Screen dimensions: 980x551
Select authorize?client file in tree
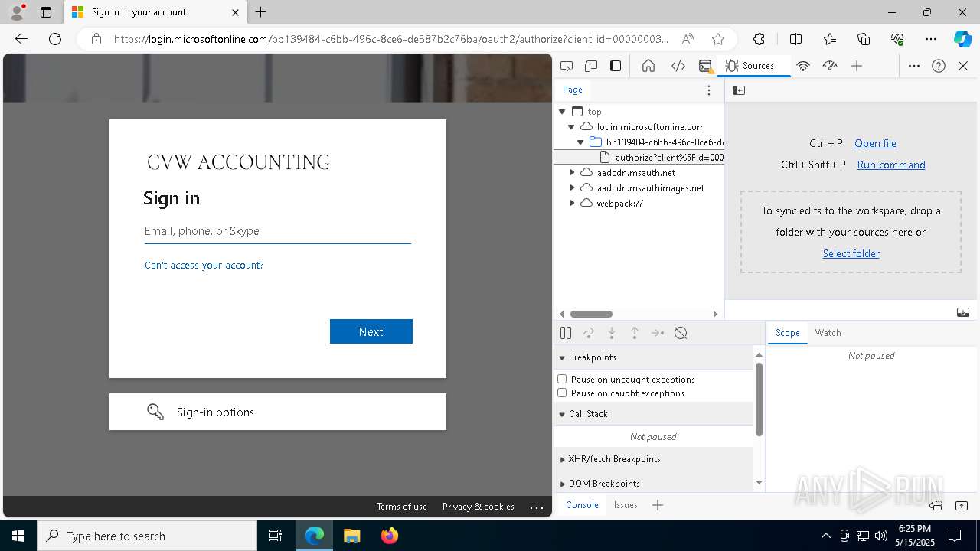639,158
